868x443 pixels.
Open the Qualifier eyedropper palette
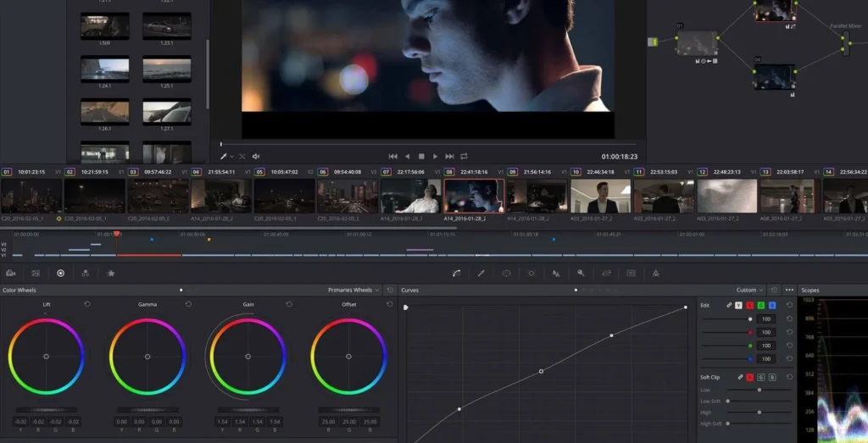pyautogui.click(x=481, y=274)
